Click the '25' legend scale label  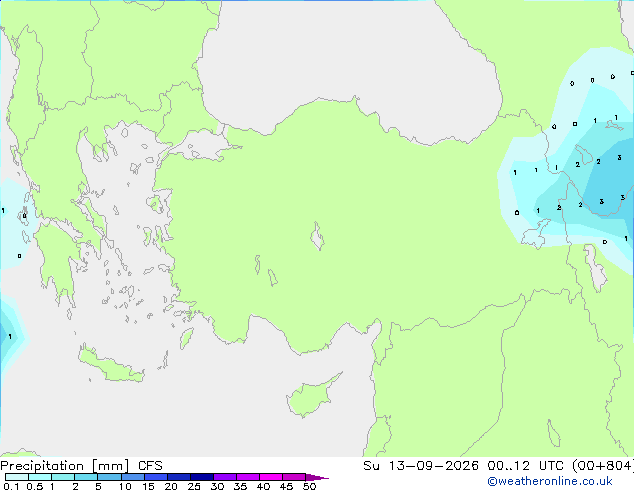(x=194, y=486)
